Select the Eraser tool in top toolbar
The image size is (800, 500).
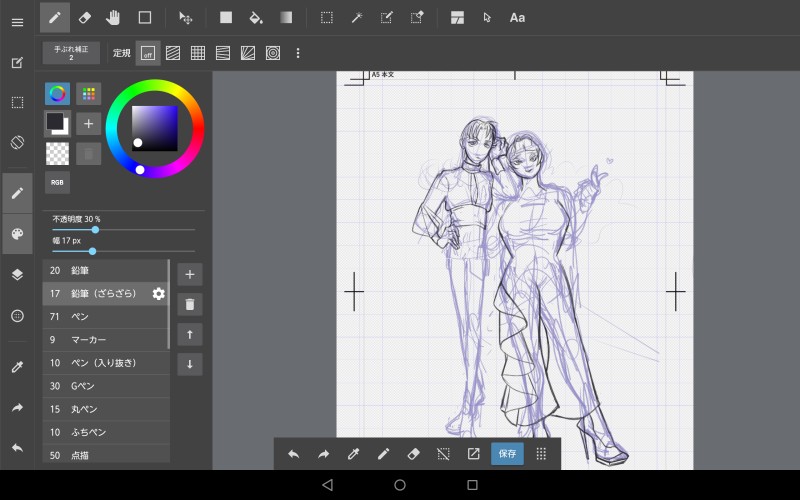(84, 17)
